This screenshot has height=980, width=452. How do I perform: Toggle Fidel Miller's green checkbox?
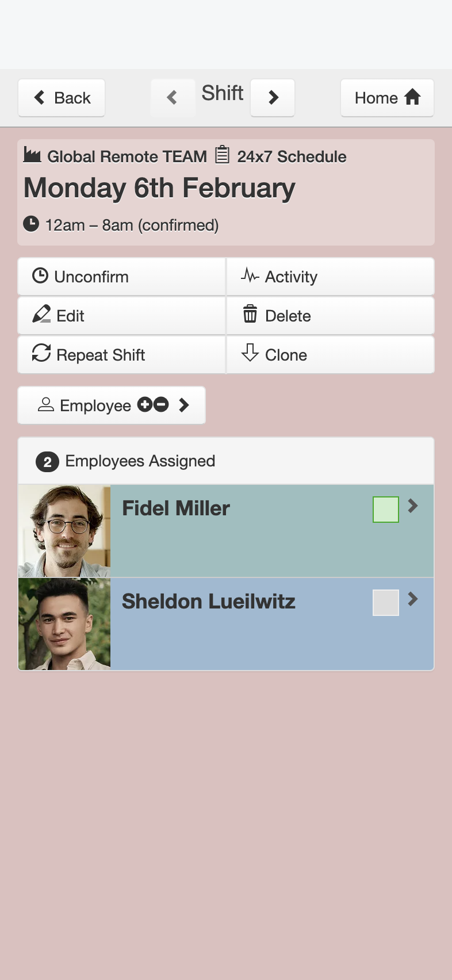[x=386, y=510]
